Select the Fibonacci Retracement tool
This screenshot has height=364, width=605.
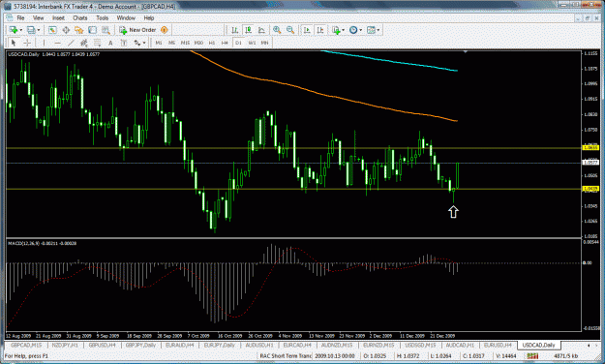pyautogui.click(x=97, y=43)
